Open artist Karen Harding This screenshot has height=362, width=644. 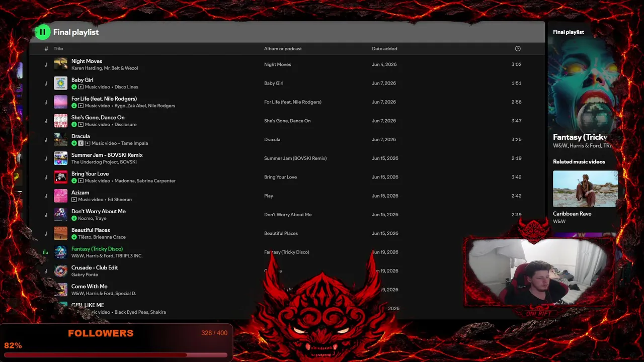(x=87, y=68)
